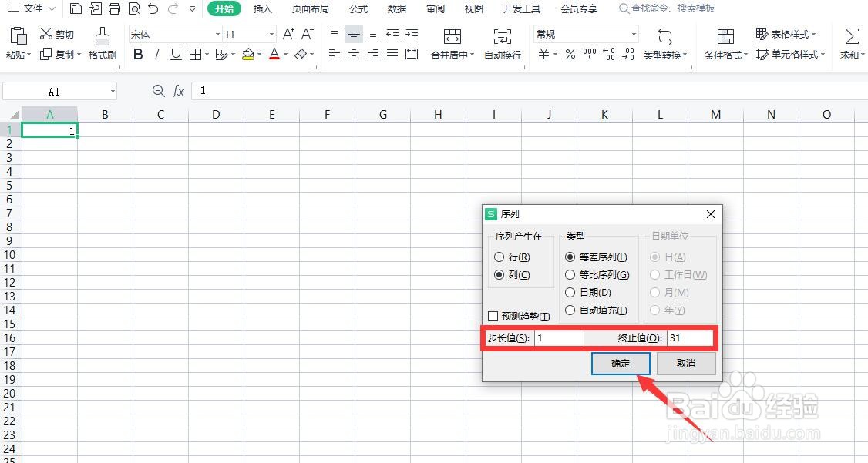
Task: Increase indent icon
Action: coord(412,35)
